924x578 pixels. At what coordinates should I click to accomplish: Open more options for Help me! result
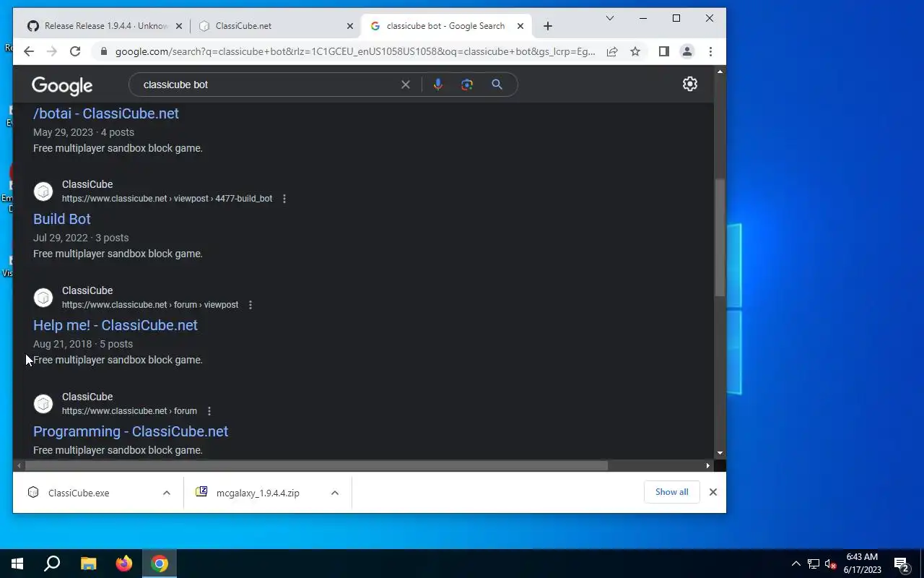pos(250,305)
